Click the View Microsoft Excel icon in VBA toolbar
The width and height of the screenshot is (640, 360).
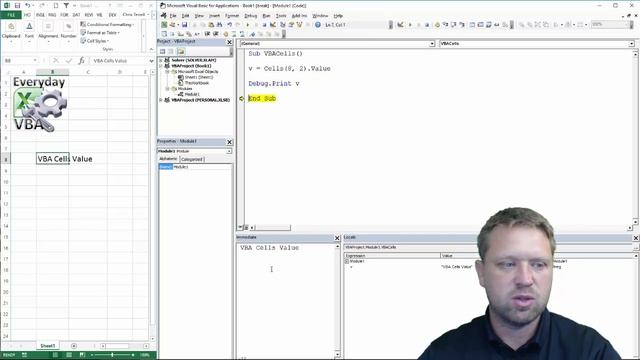[164, 25]
